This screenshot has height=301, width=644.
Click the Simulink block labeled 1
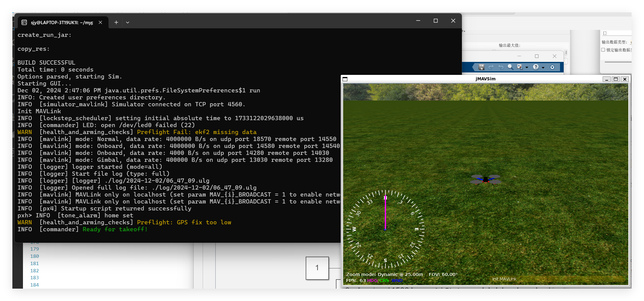(x=317, y=268)
